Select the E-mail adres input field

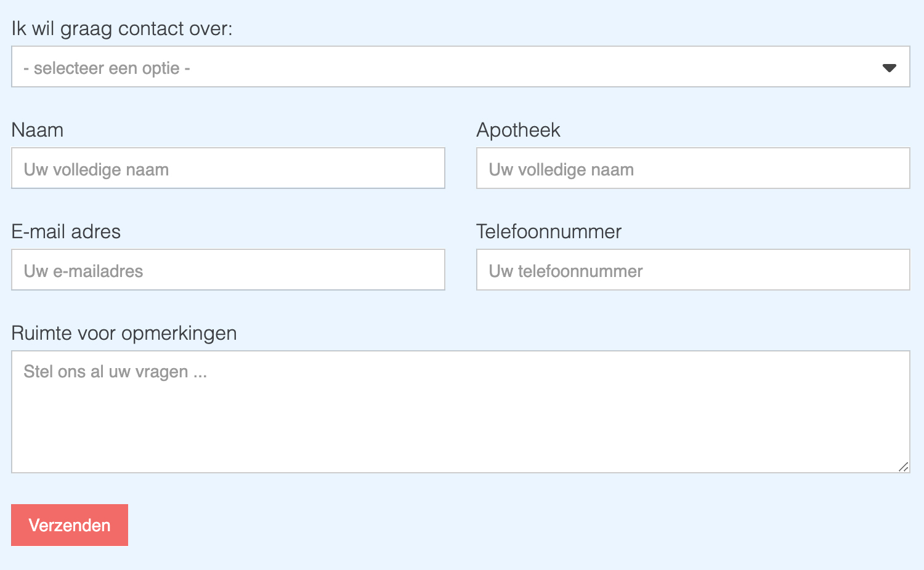coord(228,270)
